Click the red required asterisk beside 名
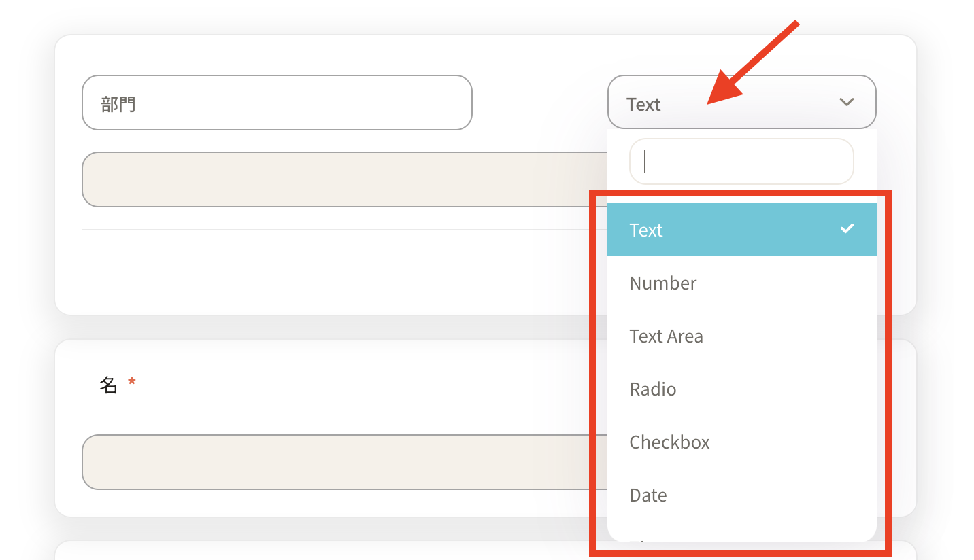The image size is (974, 560). [x=132, y=383]
